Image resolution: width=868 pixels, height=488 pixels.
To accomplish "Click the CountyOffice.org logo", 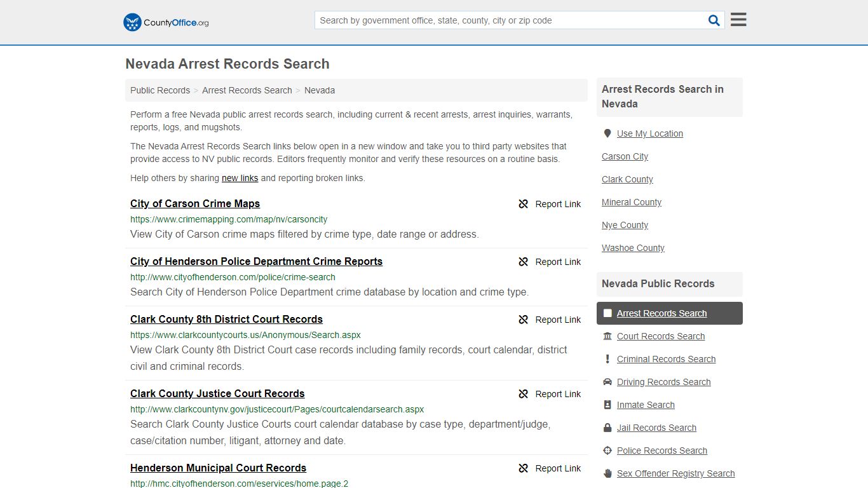I will coord(166,22).
